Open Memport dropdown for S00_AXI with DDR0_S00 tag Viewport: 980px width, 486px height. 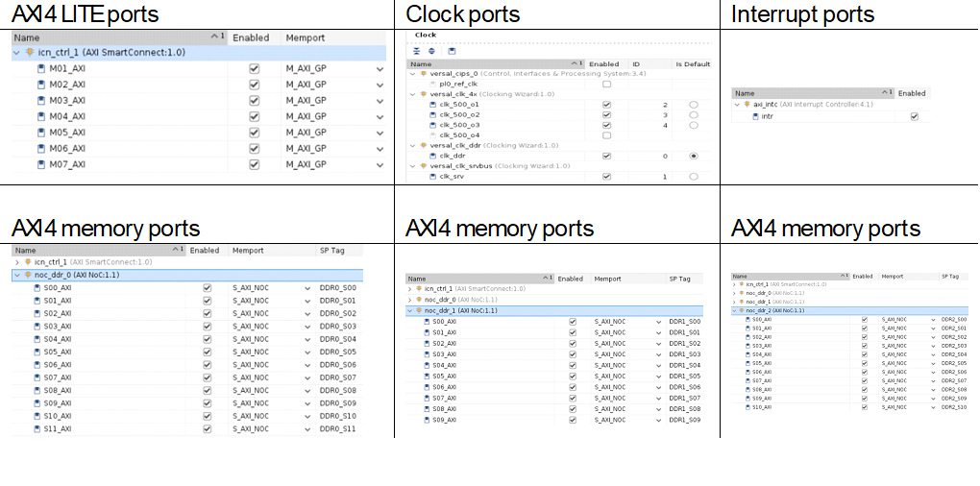[x=308, y=287]
